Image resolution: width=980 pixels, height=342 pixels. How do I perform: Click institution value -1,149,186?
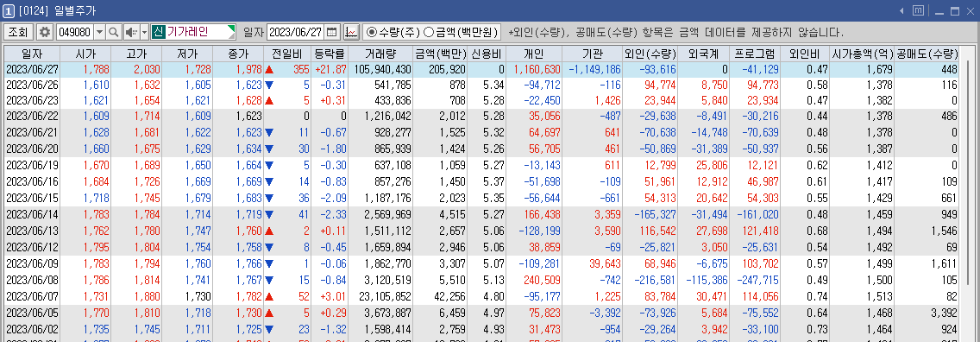click(594, 69)
